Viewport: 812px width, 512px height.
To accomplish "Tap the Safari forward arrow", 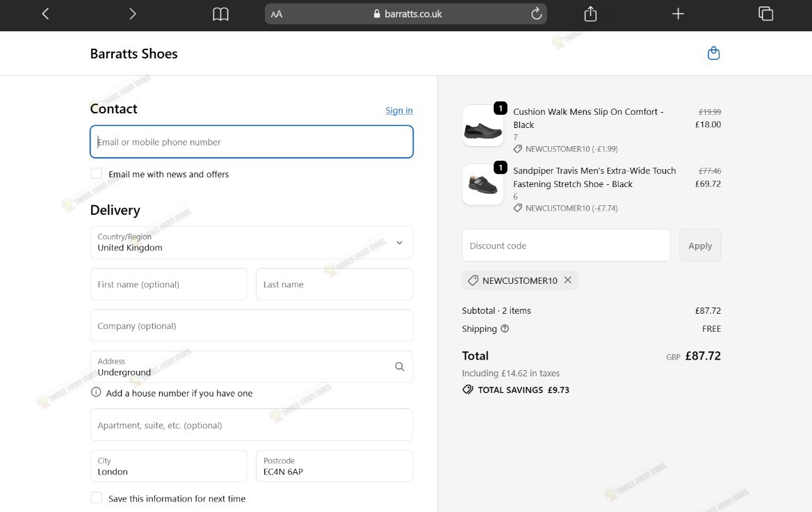I will pos(133,14).
